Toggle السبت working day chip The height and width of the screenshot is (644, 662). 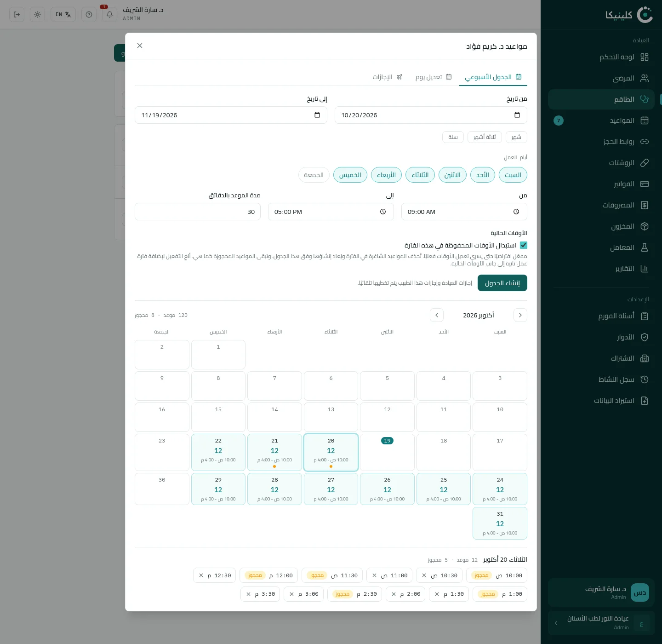[x=513, y=175]
